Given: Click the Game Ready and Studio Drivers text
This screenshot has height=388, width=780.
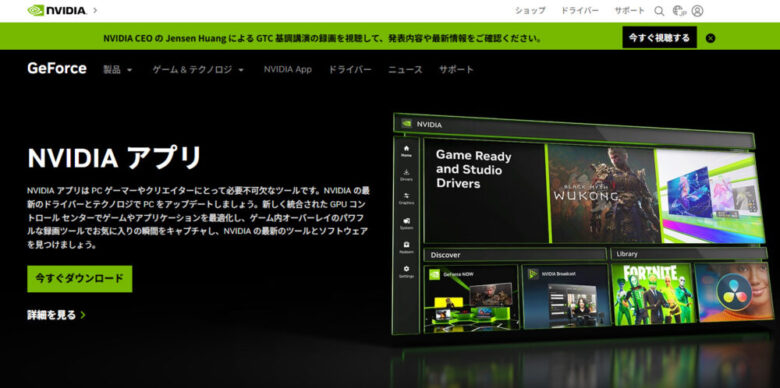Looking at the screenshot, I should click(473, 170).
